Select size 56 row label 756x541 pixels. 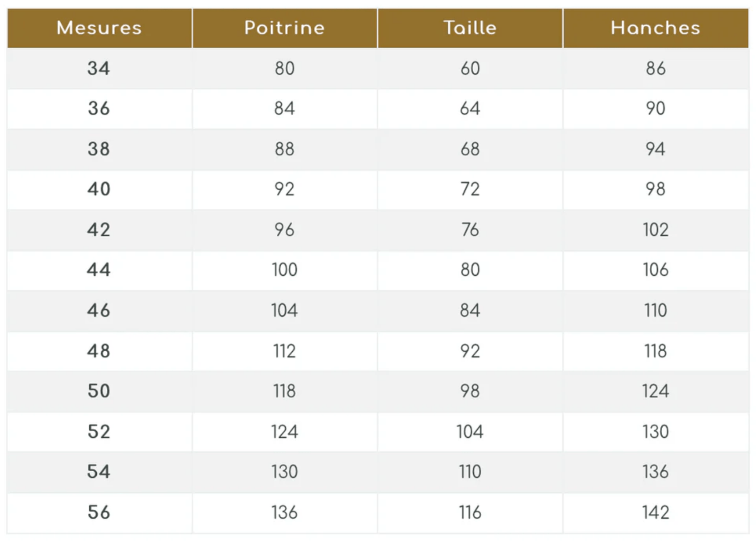99,512
